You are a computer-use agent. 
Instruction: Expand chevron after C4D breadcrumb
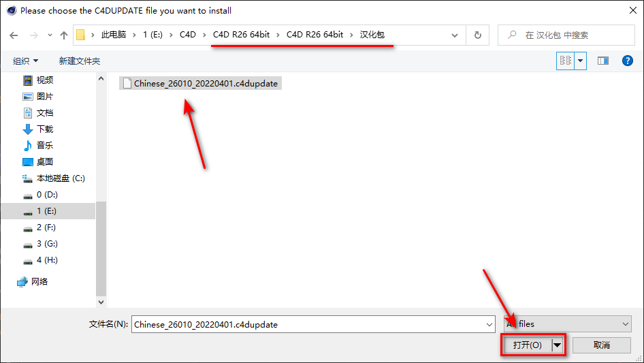click(x=204, y=35)
